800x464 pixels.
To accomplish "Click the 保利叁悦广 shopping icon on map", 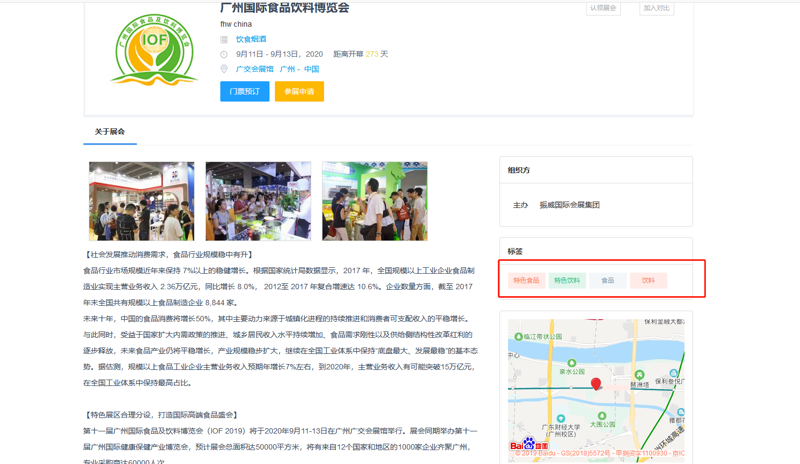I will 673,373.
